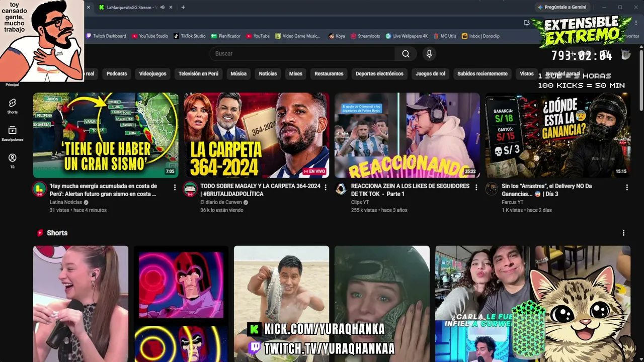Click the Latina Noticias channel avatar
644x362 pixels.
point(39,189)
